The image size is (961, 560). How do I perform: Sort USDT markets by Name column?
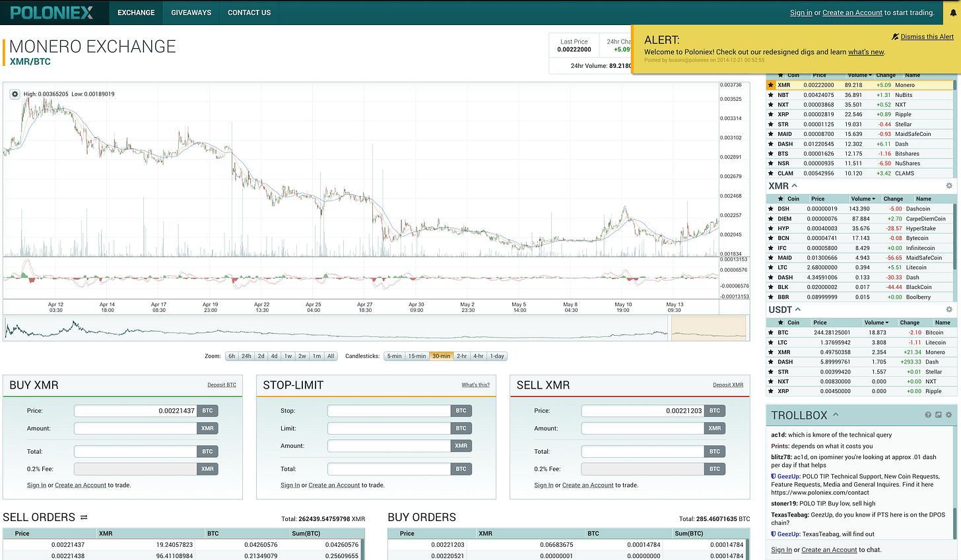tap(943, 323)
